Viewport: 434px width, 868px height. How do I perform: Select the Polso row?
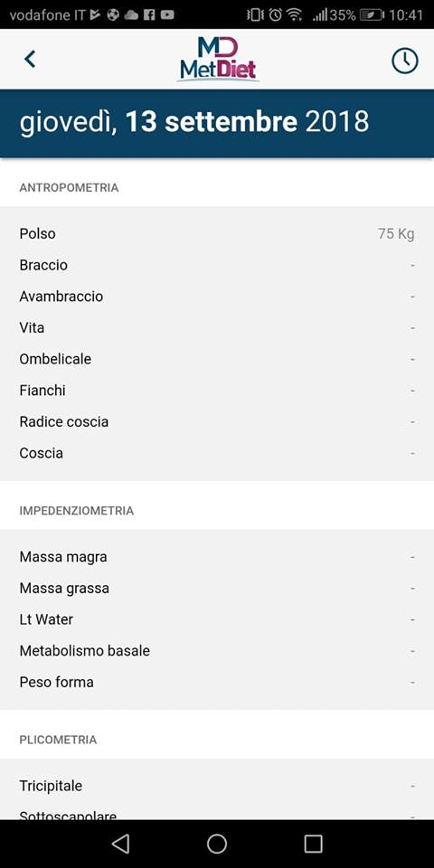coord(217,233)
